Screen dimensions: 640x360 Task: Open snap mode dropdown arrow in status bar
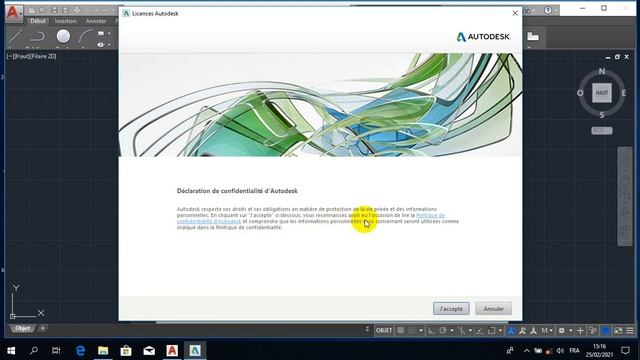pyautogui.click(x=421, y=330)
